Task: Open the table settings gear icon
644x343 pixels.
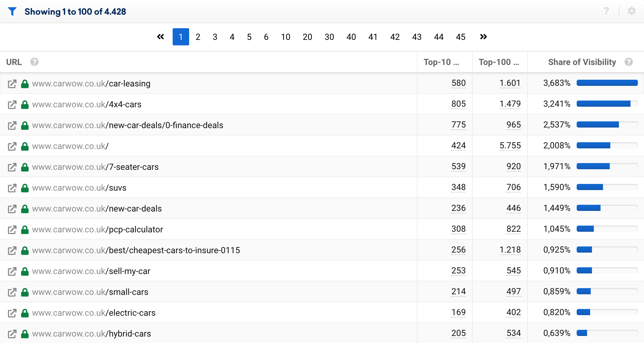Action: [632, 11]
